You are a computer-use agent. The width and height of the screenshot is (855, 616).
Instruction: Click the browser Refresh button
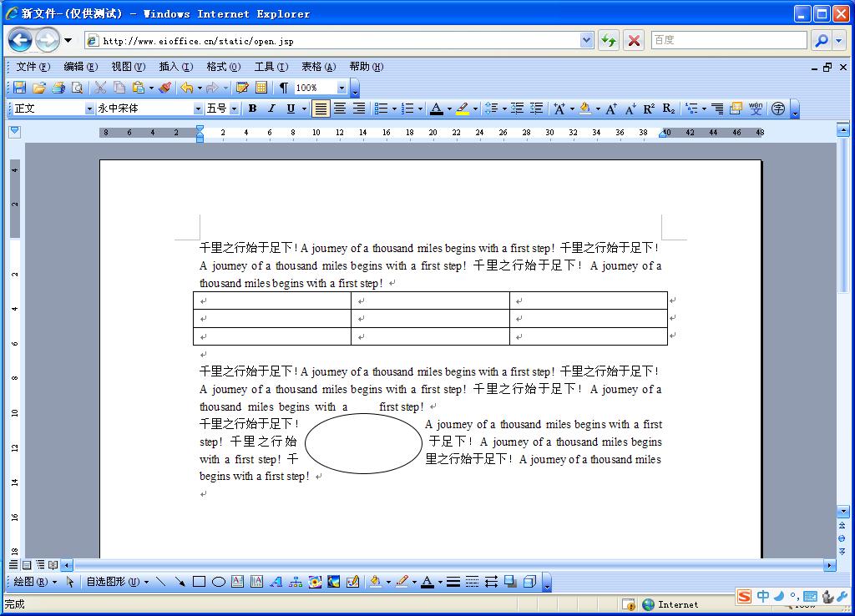pos(609,40)
